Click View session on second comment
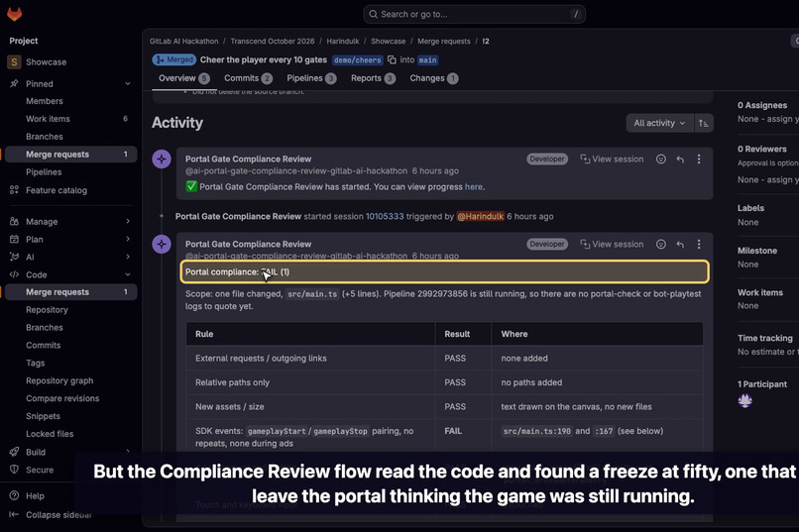 pyautogui.click(x=612, y=245)
